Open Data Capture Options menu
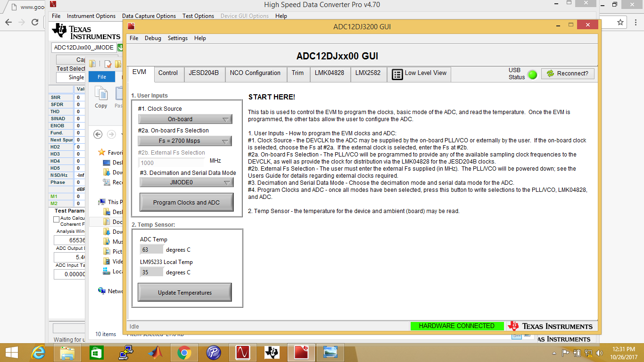644x362 pixels. (x=149, y=16)
